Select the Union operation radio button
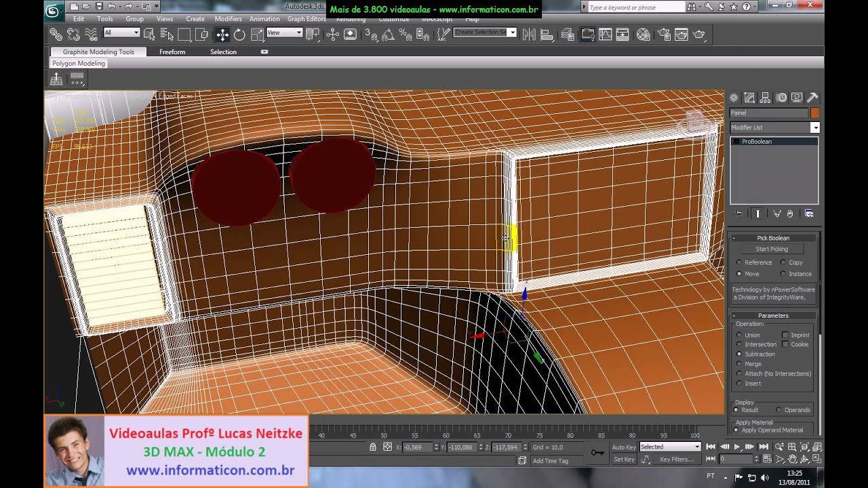868x488 pixels. tap(739, 335)
